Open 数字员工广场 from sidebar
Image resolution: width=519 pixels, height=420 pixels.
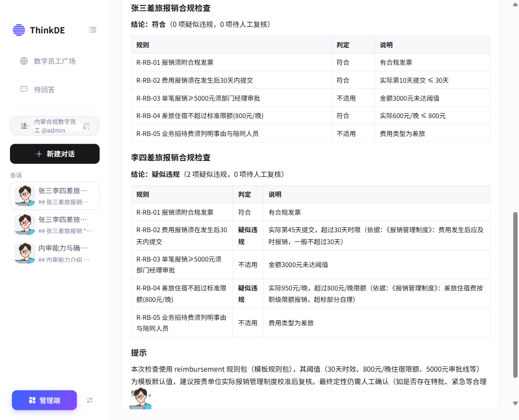coord(55,61)
